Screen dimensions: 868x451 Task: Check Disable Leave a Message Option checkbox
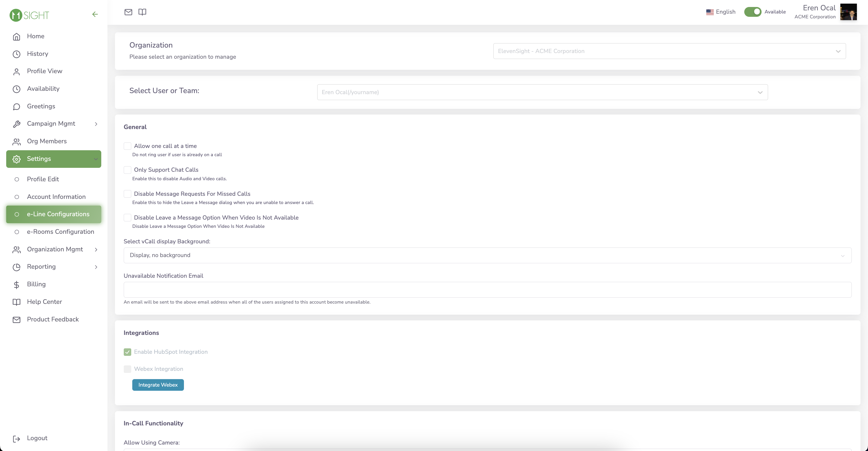click(x=127, y=217)
